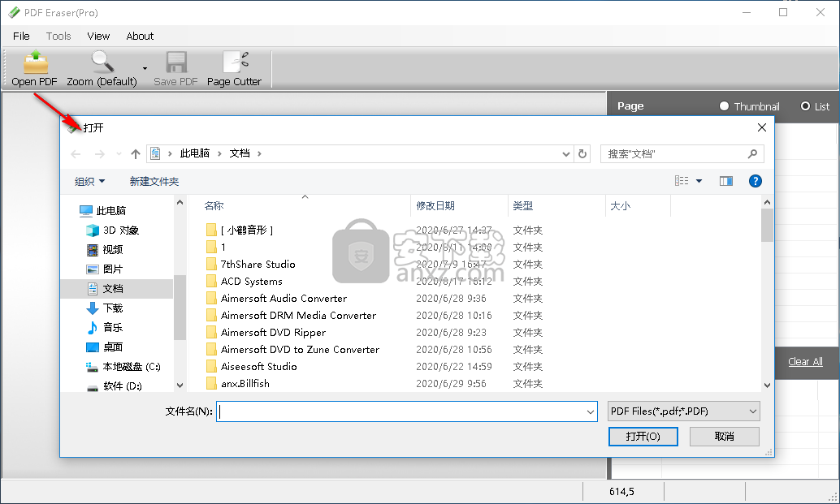Click the 新建文件夹 button
840x504 pixels.
pos(154,181)
